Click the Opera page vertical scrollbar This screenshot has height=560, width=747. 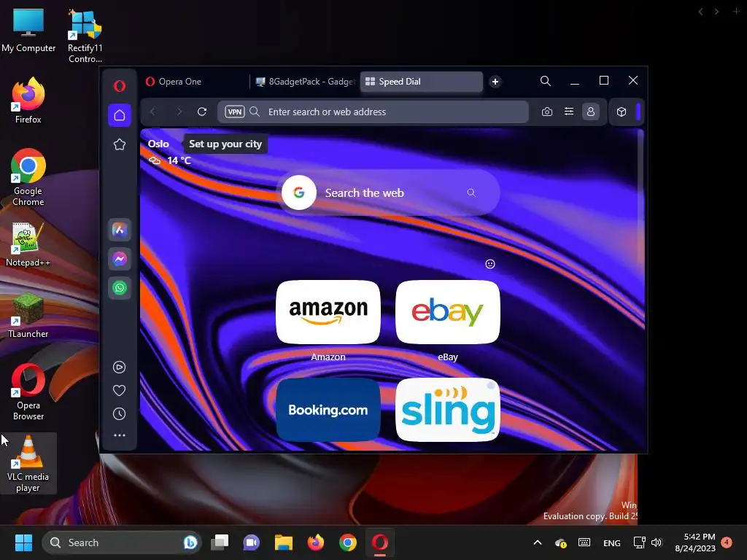(640, 198)
